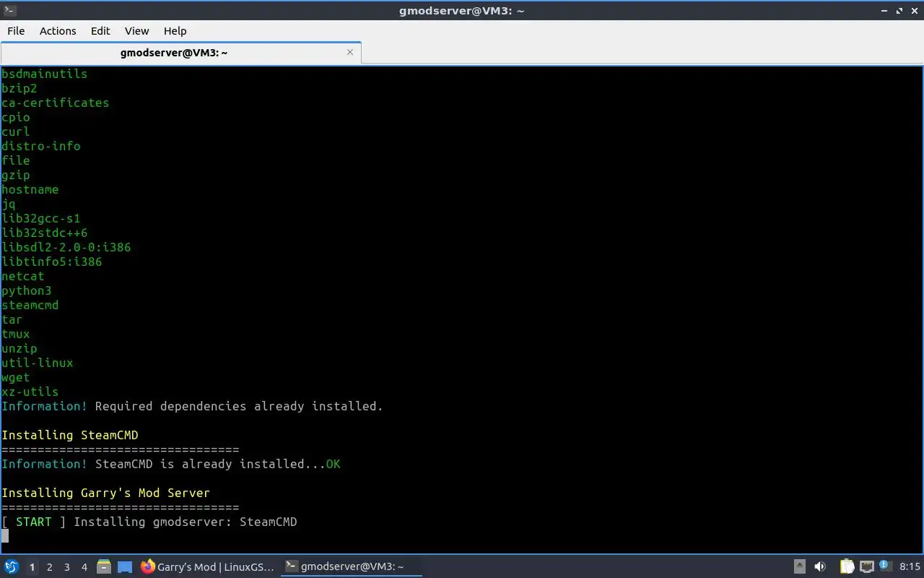Image resolution: width=924 pixels, height=578 pixels.
Task: Click the 'Installing SteamCMD' heading
Action: click(x=70, y=435)
